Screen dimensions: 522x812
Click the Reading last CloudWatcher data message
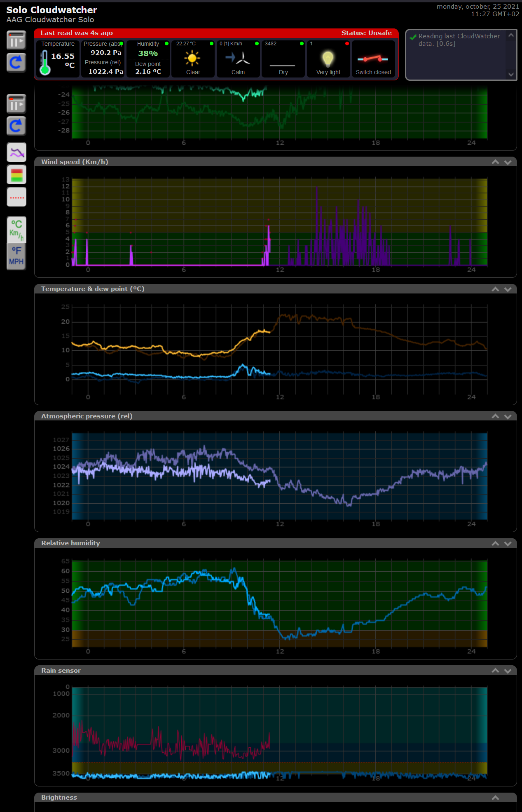pos(459,40)
